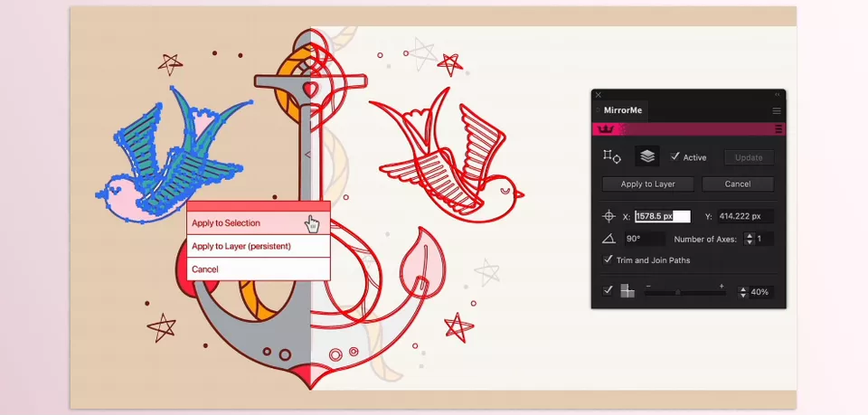Viewport: 868px width, 415px height.
Task: Click the Number of Axes stepper arrows
Action: click(x=748, y=239)
